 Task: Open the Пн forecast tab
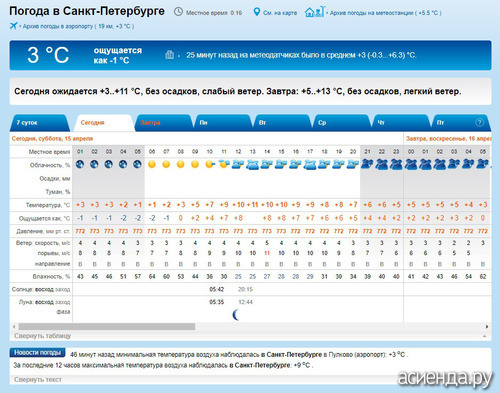[222, 123]
